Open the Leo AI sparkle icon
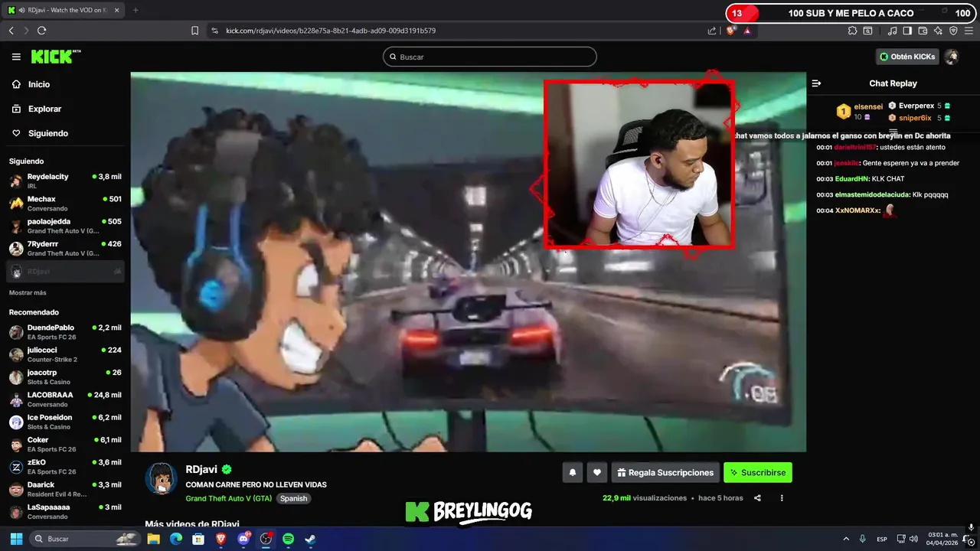980x551 pixels. pyautogui.click(x=938, y=31)
